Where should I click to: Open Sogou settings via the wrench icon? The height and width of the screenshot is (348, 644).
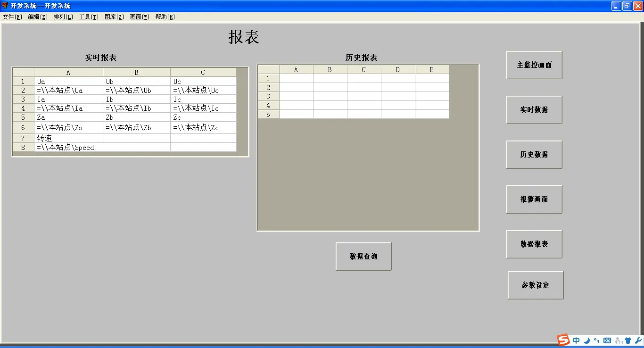(x=638, y=340)
